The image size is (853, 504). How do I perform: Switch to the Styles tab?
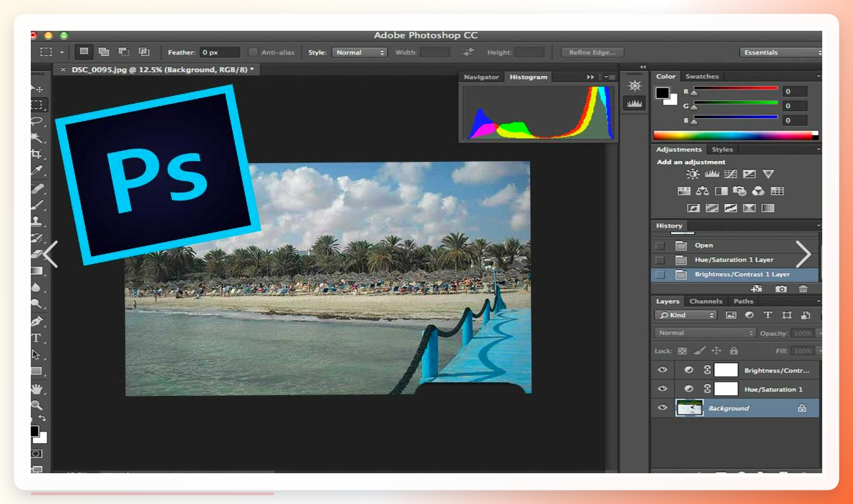[723, 149]
